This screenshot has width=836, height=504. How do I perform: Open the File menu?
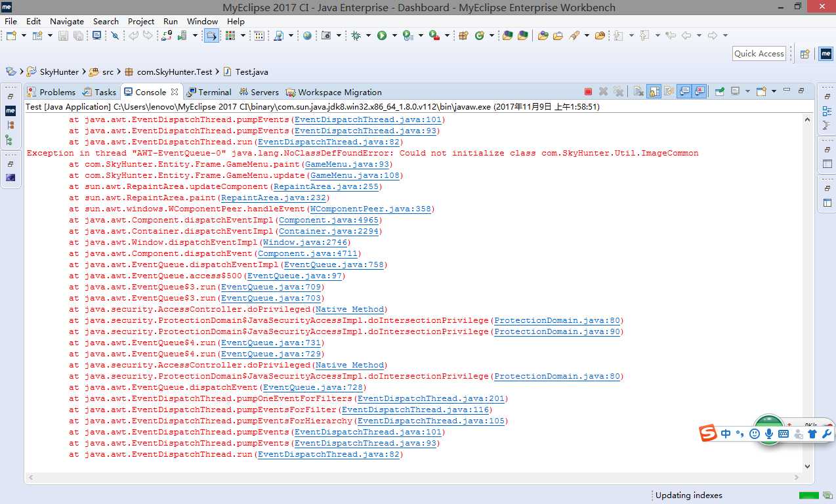click(10, 21)
